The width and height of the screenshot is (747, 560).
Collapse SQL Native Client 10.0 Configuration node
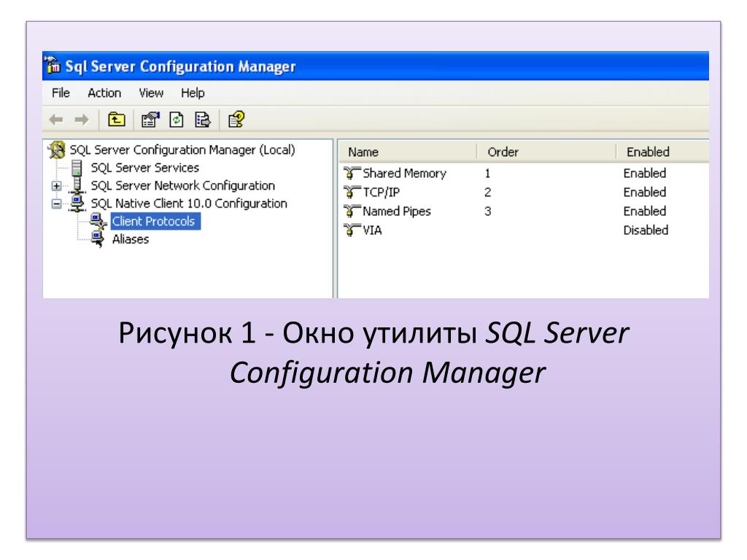coord(56,204)
